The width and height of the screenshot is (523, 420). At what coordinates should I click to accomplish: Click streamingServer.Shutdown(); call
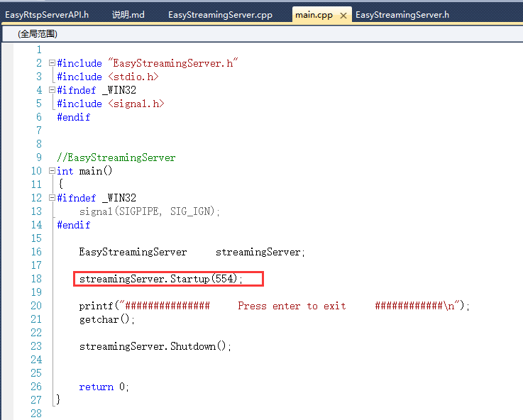[x=155, y=346]
